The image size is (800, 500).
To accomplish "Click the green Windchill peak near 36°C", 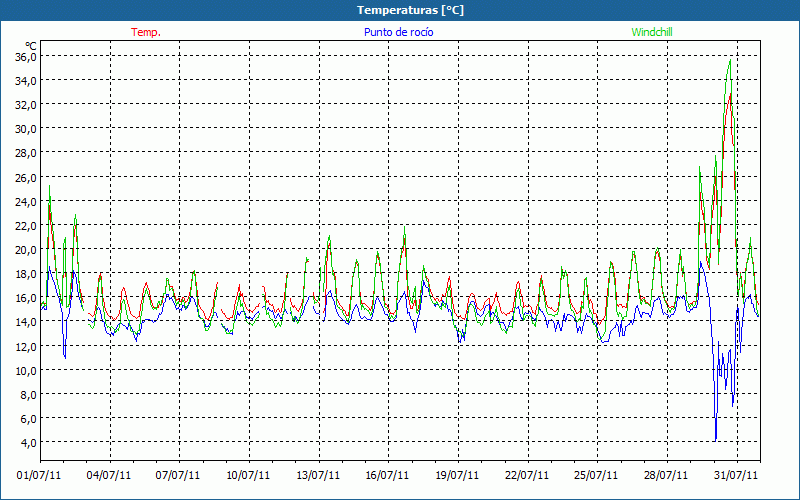I will click(731, 60).
